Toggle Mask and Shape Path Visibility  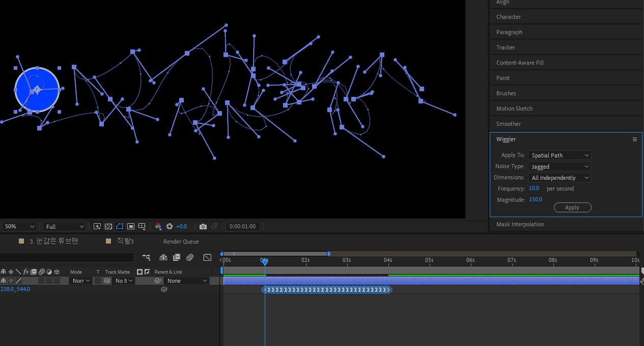[x=120, y=226]
